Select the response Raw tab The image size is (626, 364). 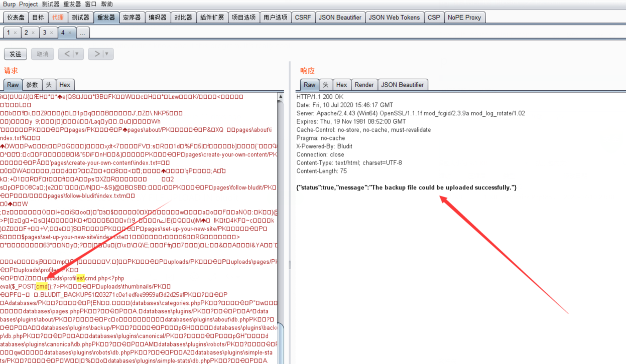point(310,85)
